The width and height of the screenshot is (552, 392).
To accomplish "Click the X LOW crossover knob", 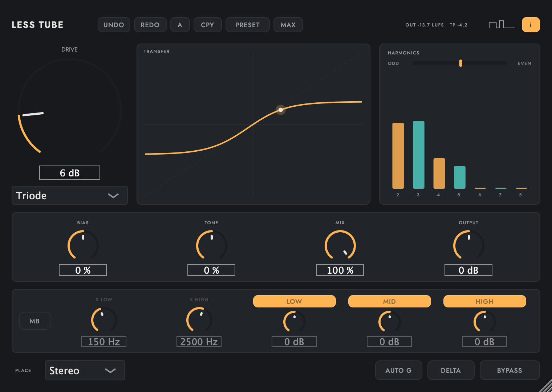I will 104,320.
